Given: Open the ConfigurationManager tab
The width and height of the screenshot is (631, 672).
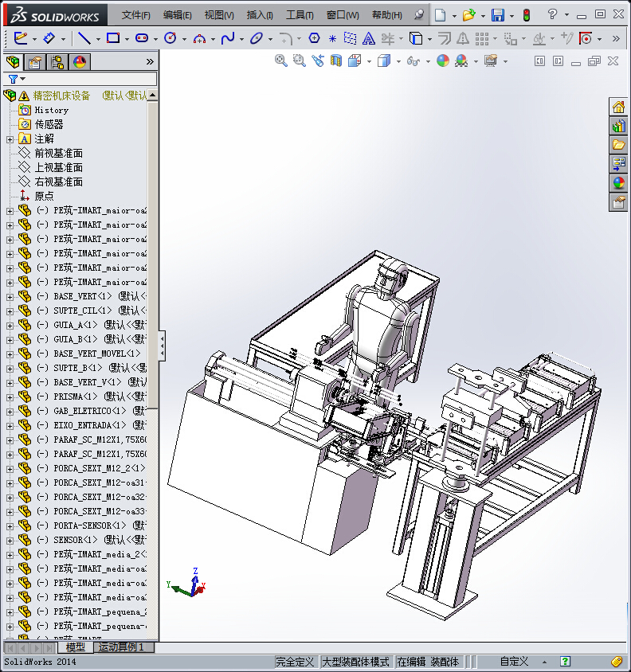Looking at the screenshot, I should coord(57,62).
